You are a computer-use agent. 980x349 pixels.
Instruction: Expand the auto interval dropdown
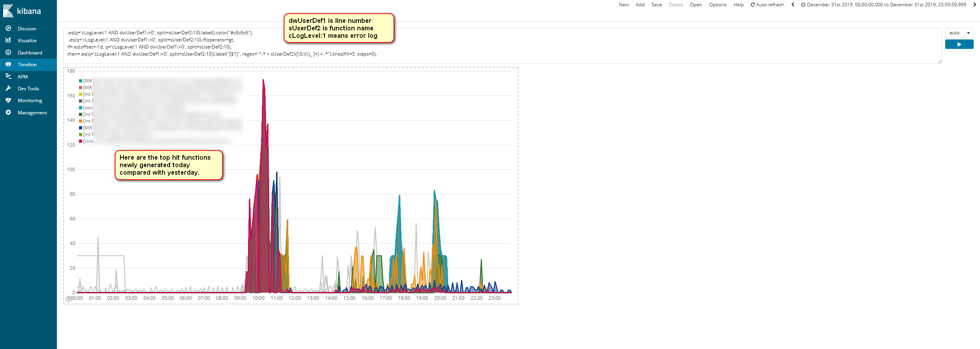coord(959,33)
